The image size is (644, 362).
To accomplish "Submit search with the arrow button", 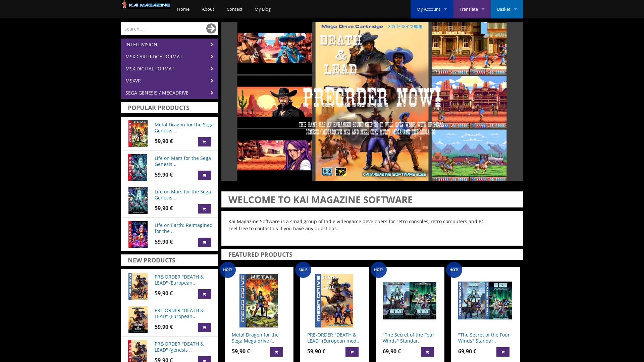I will tap(211, 28).
